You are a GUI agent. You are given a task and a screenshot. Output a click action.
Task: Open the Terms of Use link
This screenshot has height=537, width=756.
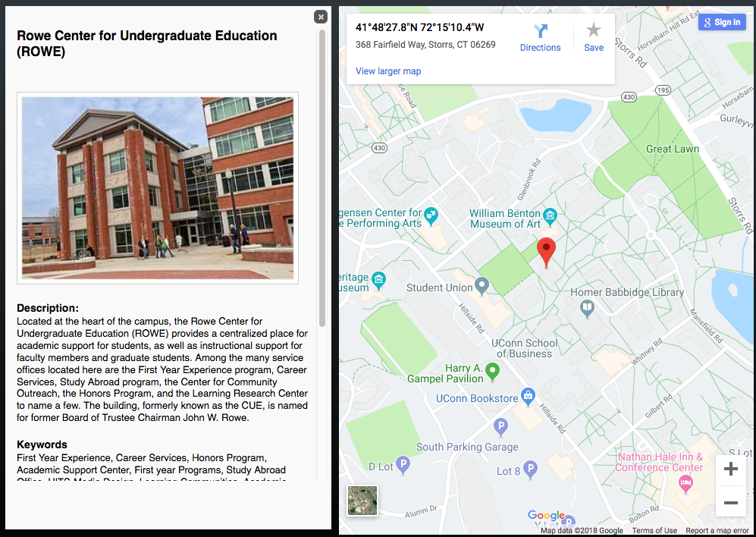[654, 531]
